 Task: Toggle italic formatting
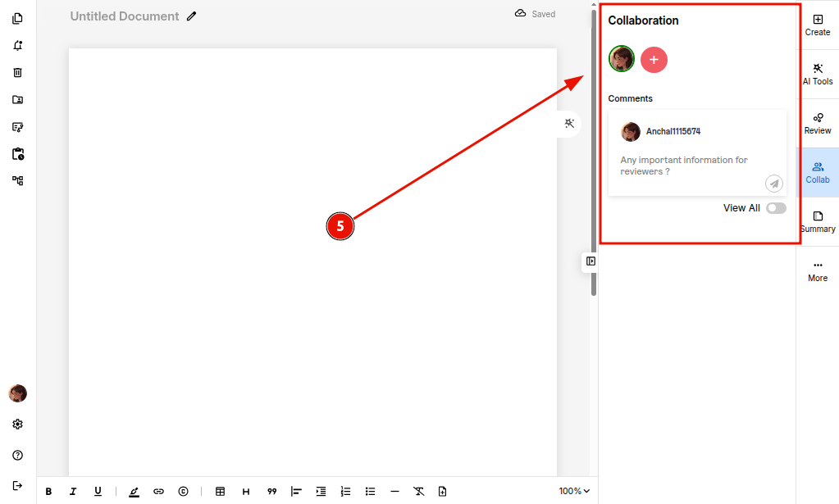[x=73, y=491]
